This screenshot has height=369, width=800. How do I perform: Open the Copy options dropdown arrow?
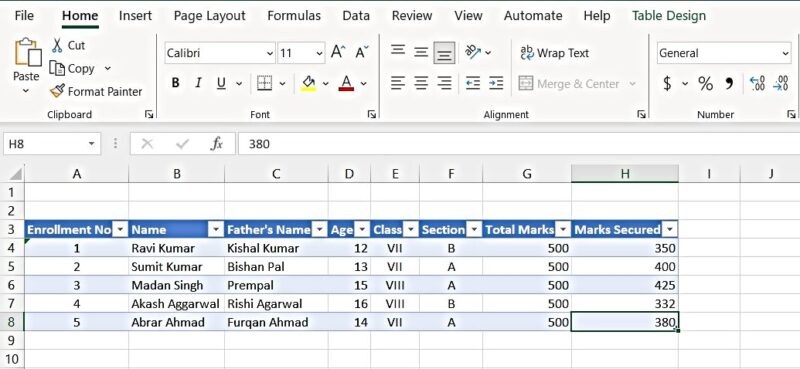click(x=108, y=68)
